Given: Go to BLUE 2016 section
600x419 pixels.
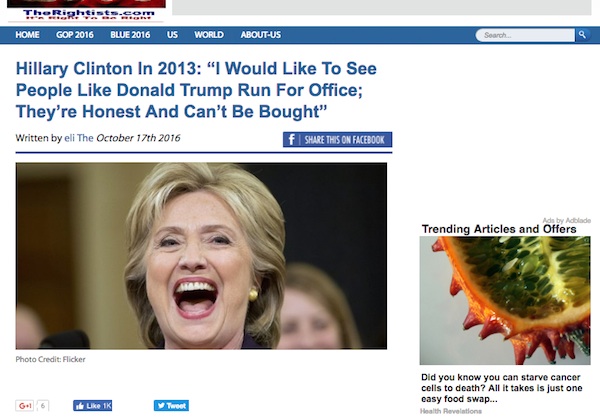Looking at the screenshot, I should pyautogui.click(x=130, y=35).
